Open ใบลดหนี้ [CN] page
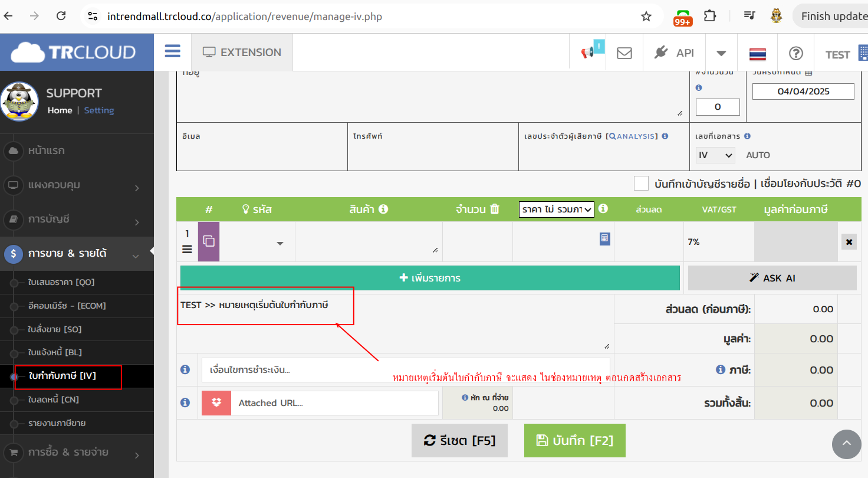The image size is (868, 478). pyautogui.click(x=54, y=400)
